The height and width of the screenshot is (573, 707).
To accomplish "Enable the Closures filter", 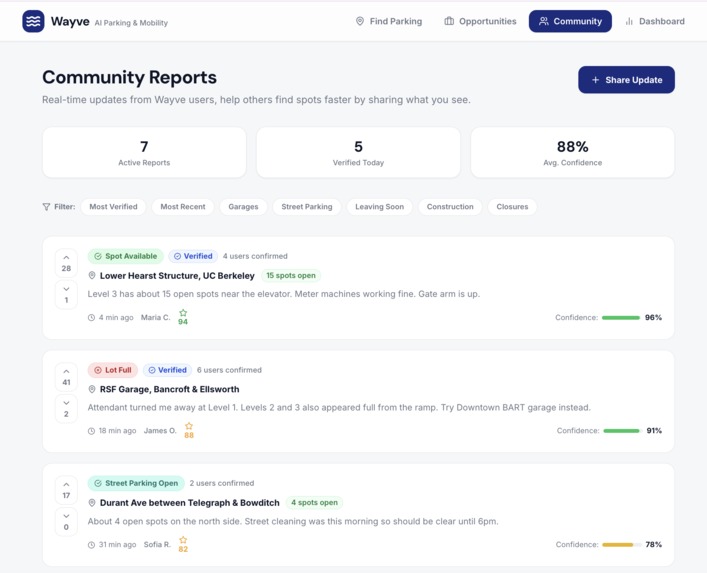I will pos(512,206).
